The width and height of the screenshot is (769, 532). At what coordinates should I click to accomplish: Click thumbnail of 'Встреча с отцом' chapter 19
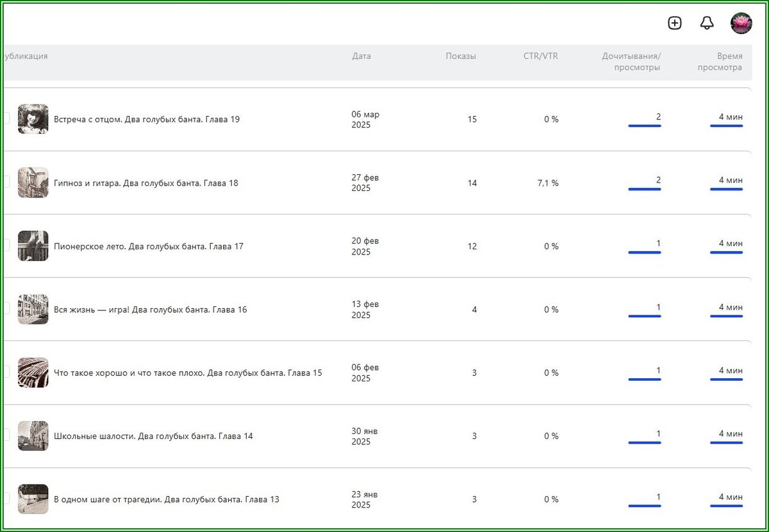pos(33,119)
